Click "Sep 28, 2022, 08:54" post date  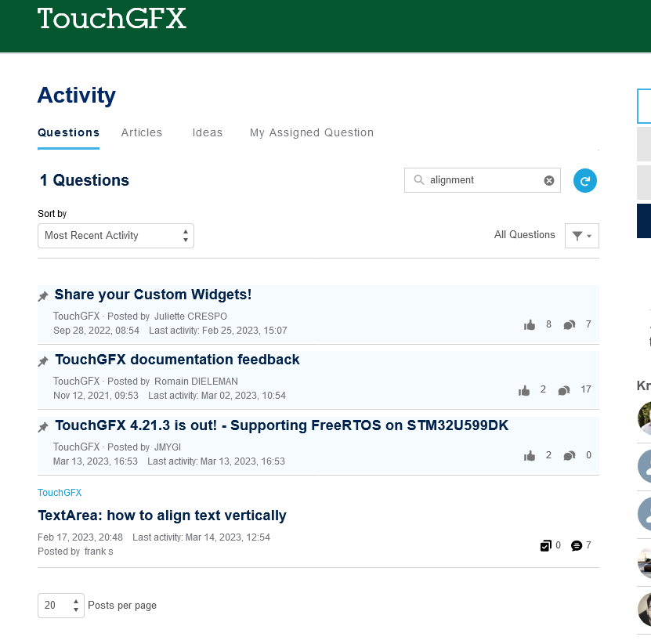point(96,331)
